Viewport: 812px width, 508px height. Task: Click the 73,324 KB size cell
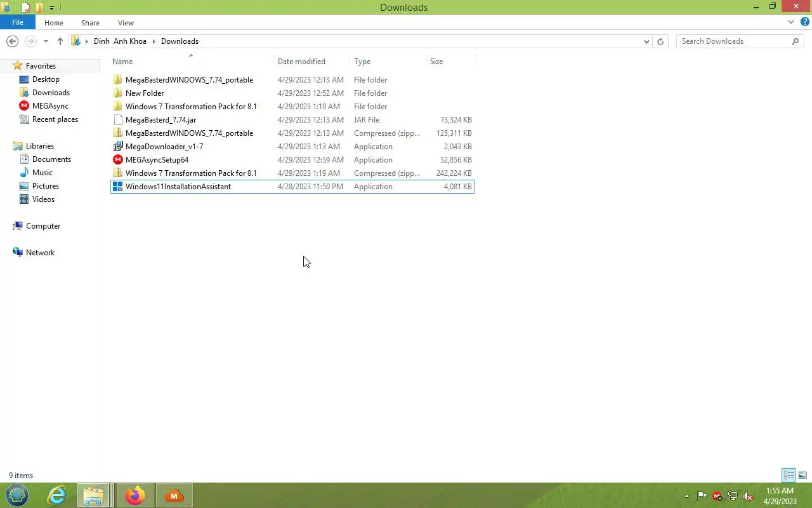(455, 120)
